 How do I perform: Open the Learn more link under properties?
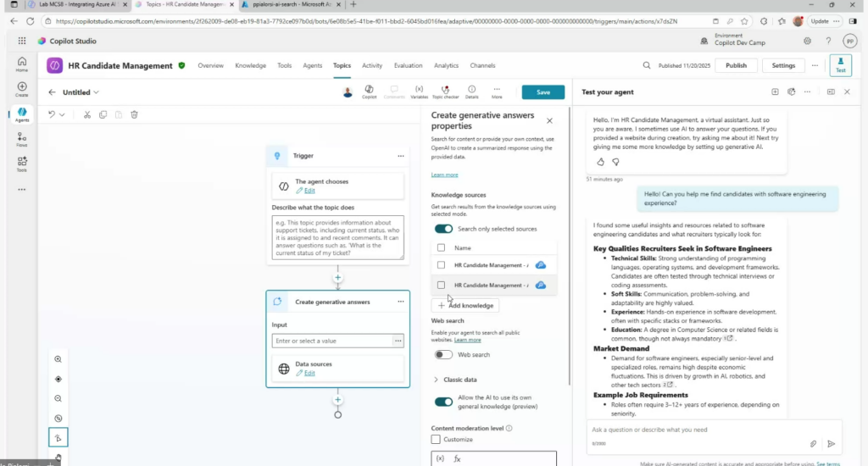(x=444, y=175)
